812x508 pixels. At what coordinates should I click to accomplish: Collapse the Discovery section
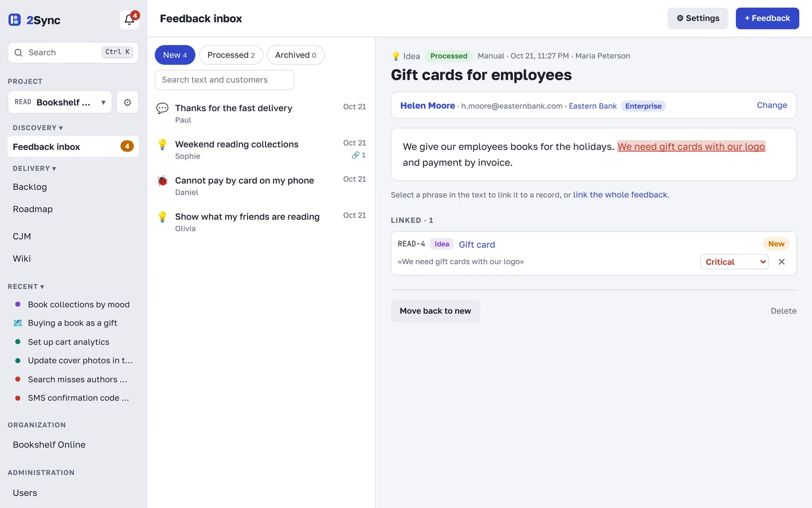tap(38, 128)
